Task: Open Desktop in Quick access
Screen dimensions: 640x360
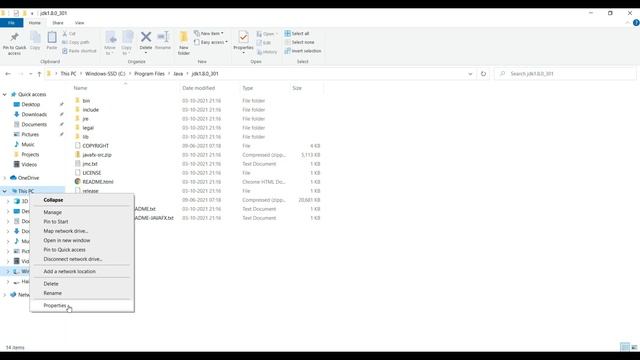Action: pos(31,104)
